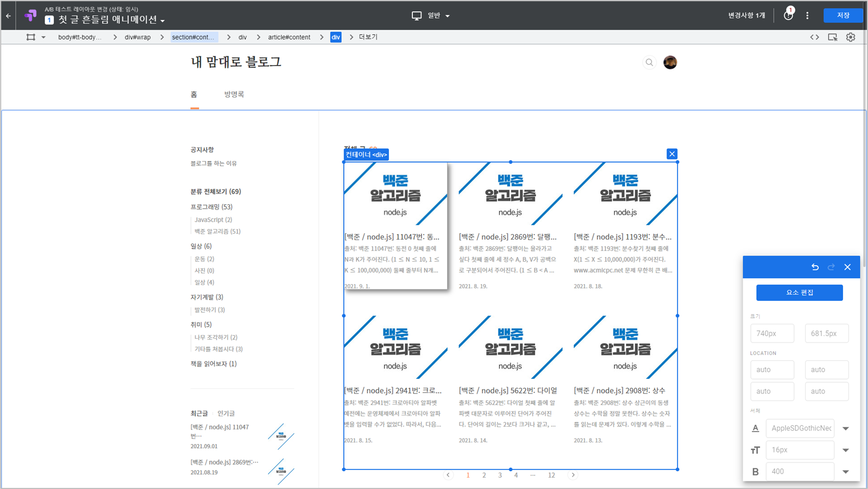This screenshot has height=489, width=868.
Task: Close the container div selection X
Action: (672, 154)
